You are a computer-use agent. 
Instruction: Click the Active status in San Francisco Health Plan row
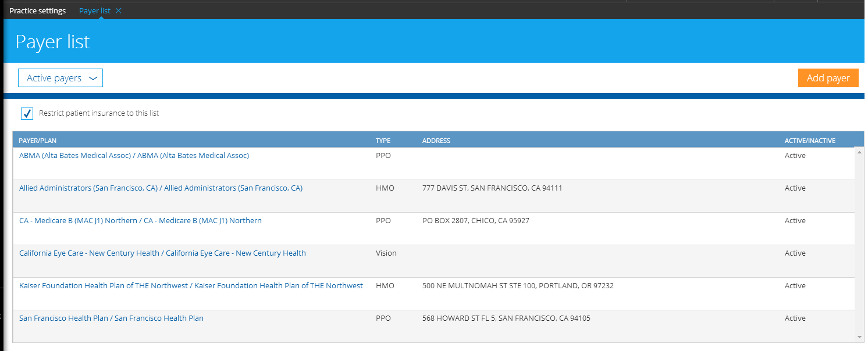(795, 318)
